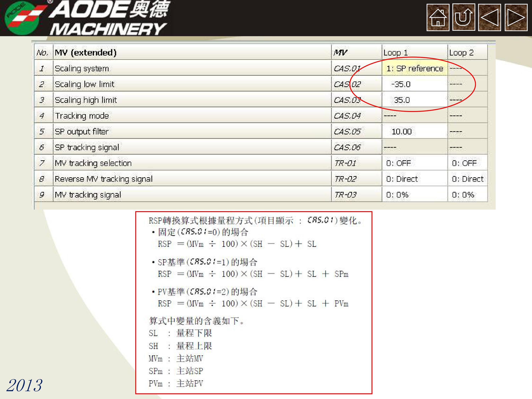
Task: Click the TR-03 code cell
Action: [x=357, y=195]
